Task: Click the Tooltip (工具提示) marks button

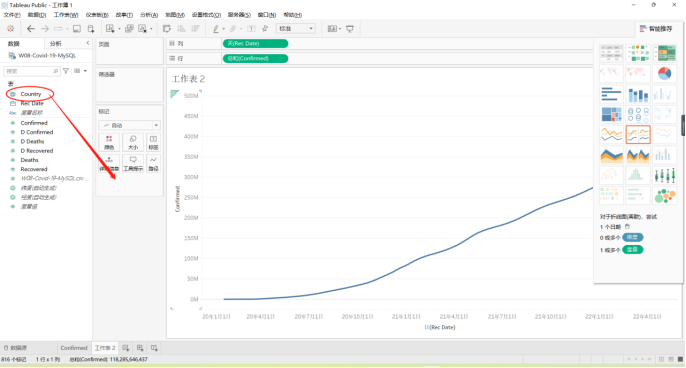Action: [x=133, y=164]
